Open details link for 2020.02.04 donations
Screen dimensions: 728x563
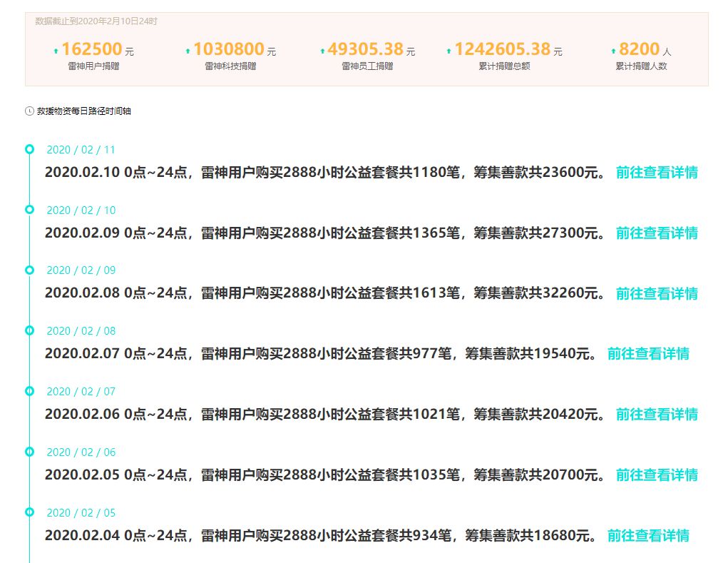tap(648, 536)
